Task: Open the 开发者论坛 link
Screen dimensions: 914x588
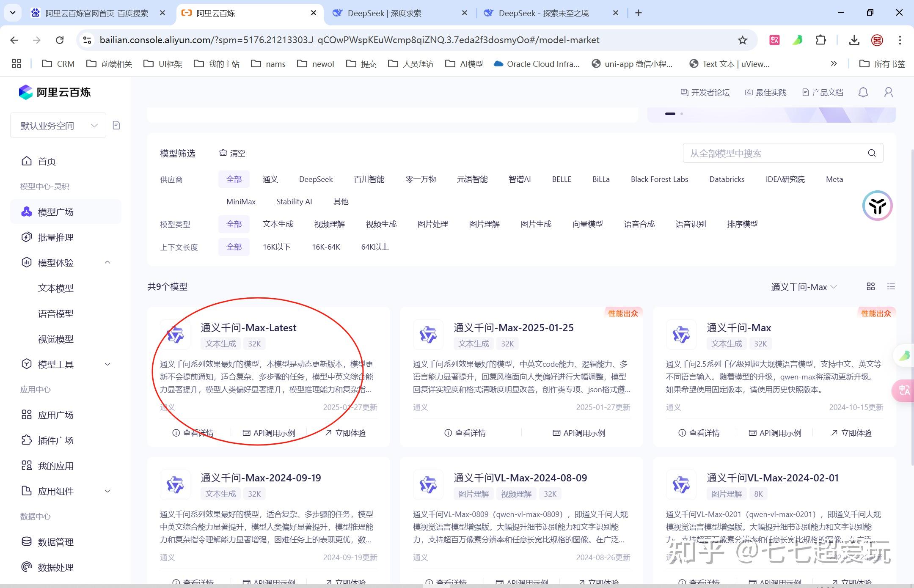Action: tap(705, 92)
